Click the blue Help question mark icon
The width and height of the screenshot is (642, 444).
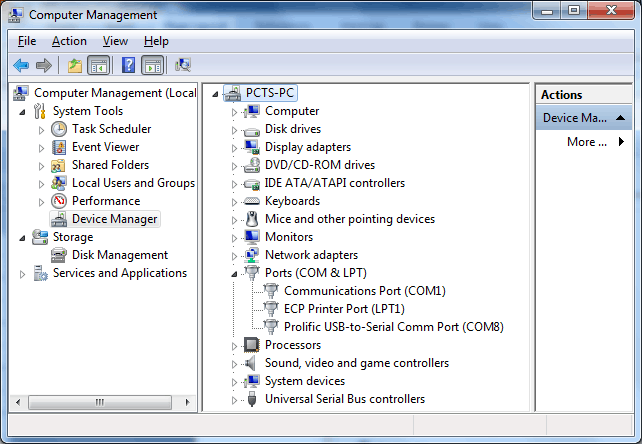tap(128, 65)
